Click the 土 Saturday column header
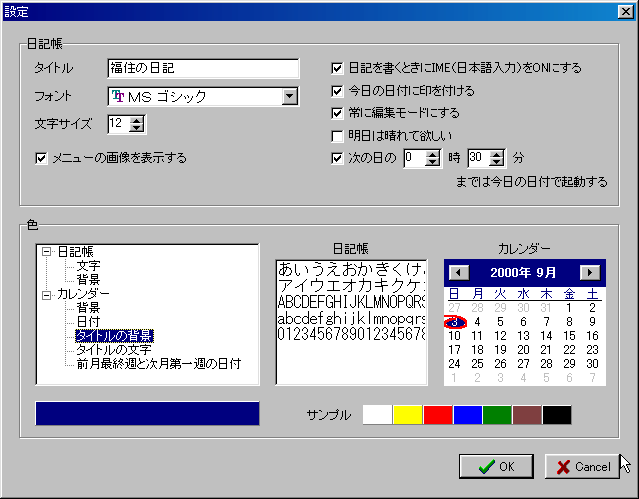The height and width of the screenshot is (499, 639). (593, 294)
